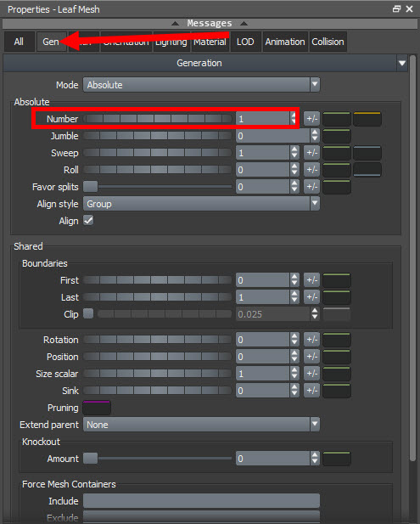This screenshot has height=524, width=420.
Task: Open the Number variance +/- button
Action: (x=311, y=119)
